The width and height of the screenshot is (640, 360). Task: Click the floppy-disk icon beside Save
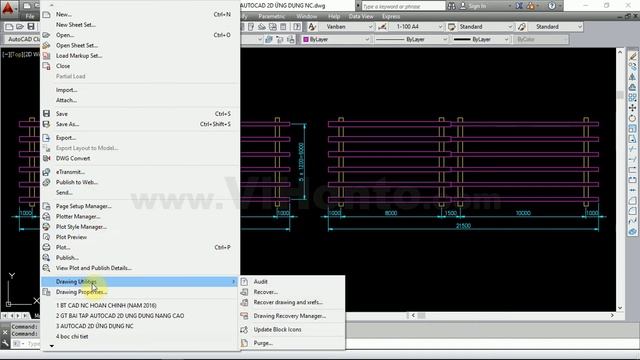click(47, 113)
